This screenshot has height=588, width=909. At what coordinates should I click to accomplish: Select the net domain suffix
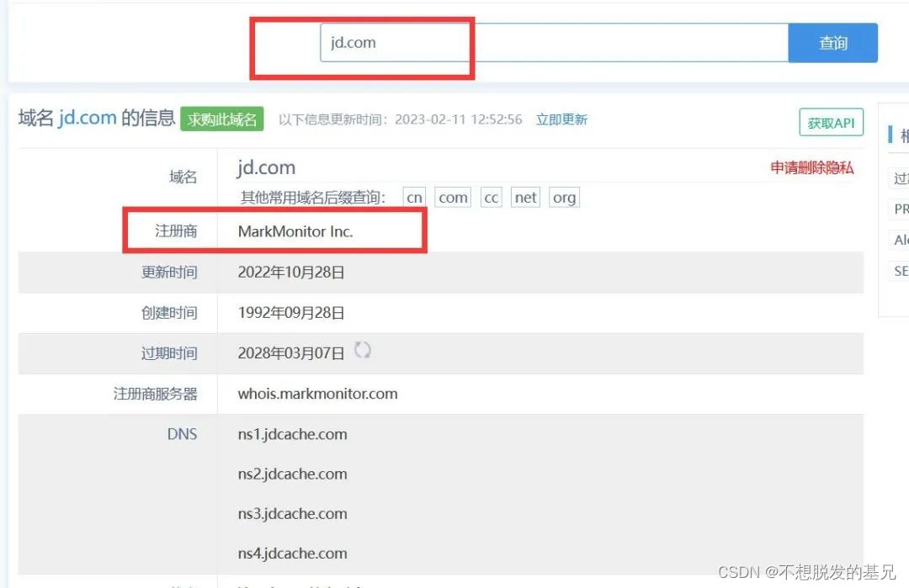pyautogui.click(x=525, y=198)
